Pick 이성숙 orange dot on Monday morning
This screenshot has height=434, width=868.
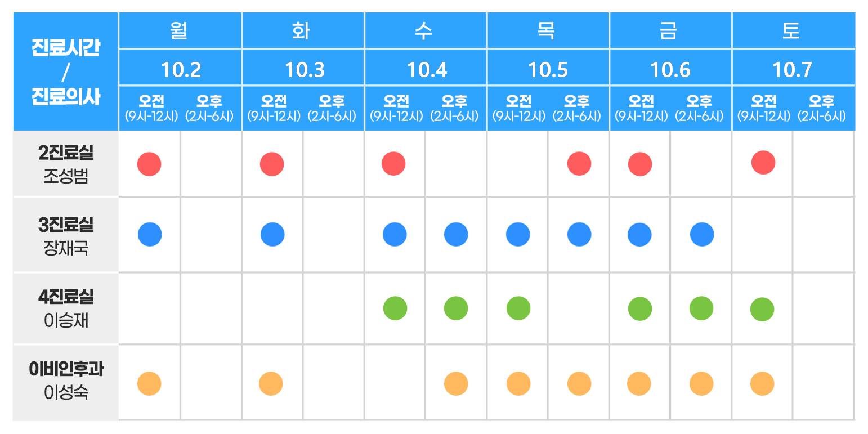point(149,384)
